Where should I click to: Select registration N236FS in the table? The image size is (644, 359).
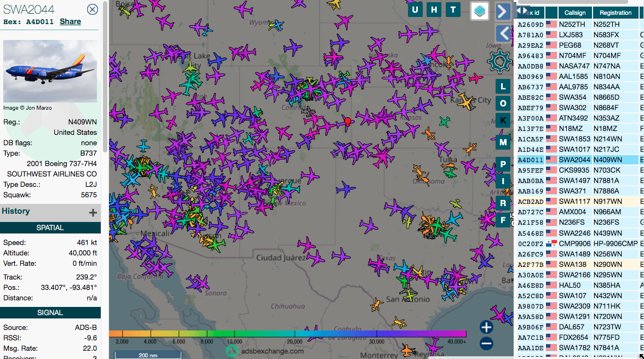pos(606,223)
